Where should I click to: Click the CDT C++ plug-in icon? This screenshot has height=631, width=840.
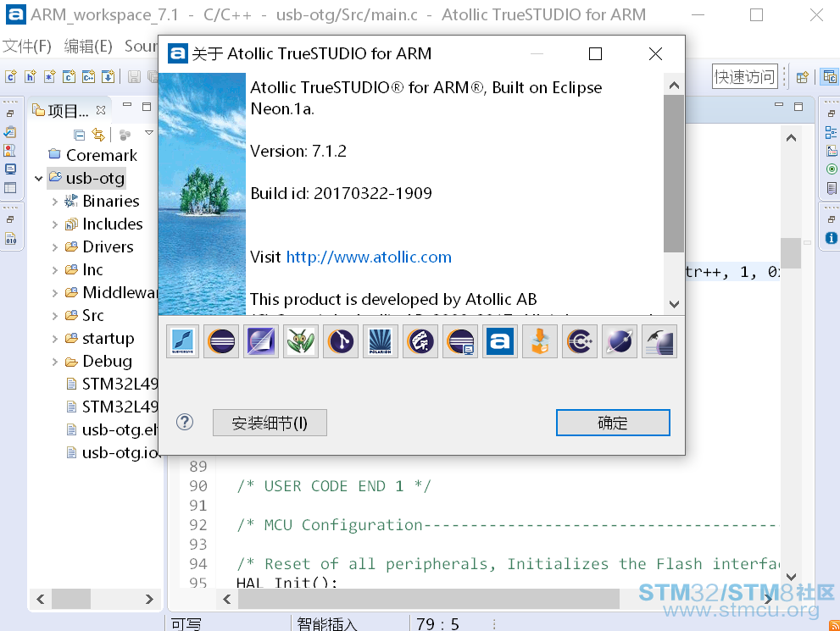click(x=580, y=341)
